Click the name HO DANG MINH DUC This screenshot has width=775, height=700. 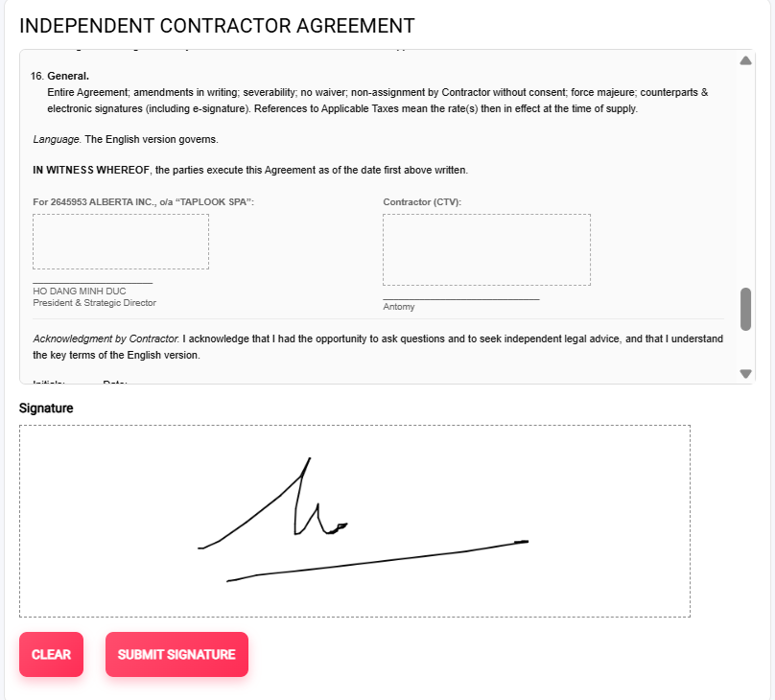pyautogui.click(x=80, y=291)
